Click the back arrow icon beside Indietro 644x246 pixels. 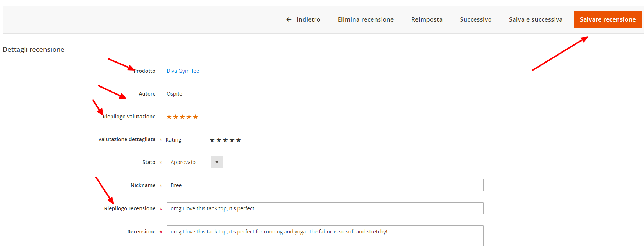coord(289,19)
